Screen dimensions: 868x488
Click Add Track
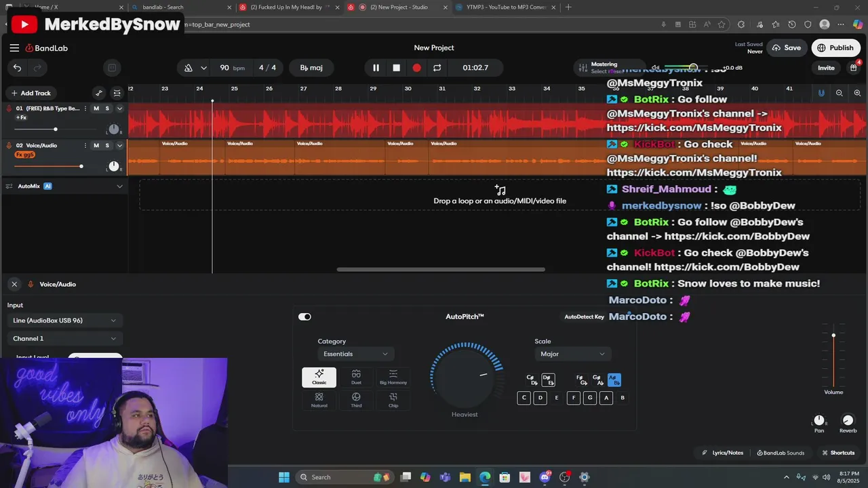[x=31, y=93]
